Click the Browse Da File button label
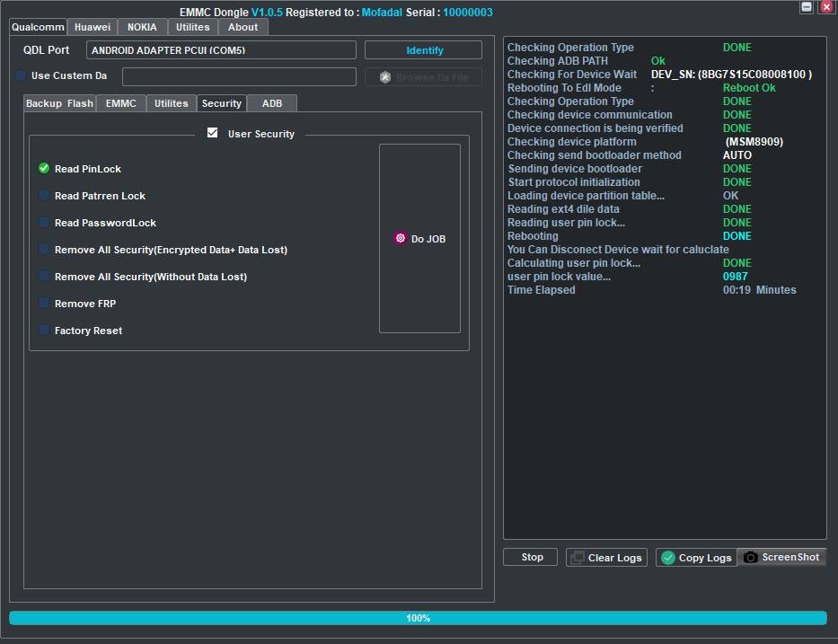Image resolution: width=838 pixels, height=644 pixels. coord(432,77)
